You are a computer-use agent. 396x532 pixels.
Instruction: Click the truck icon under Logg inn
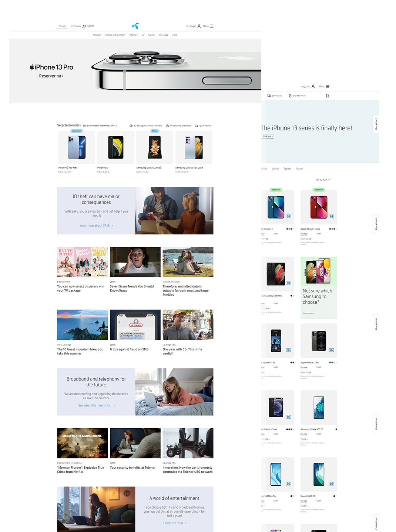click(x=269, y=96)
